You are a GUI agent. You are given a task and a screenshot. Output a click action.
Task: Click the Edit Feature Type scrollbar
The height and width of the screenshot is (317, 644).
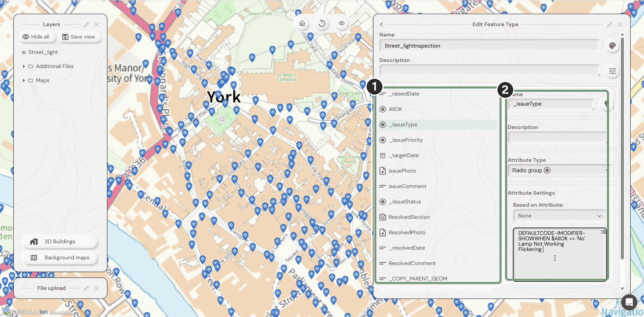622,149
